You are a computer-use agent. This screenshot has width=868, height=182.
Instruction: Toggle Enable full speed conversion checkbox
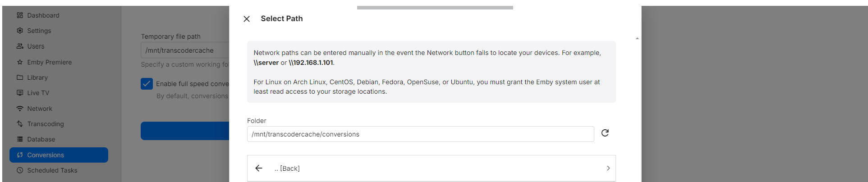click(147, 84)
